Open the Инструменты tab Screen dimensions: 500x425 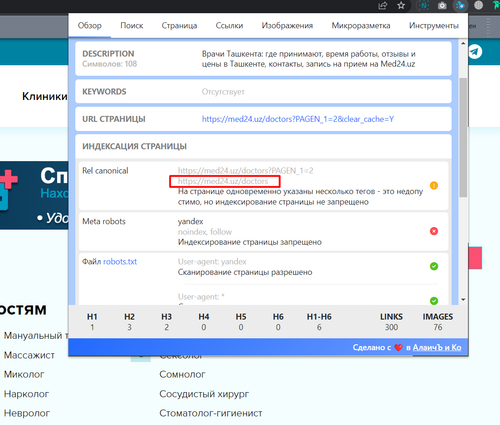tap(434, 26)
